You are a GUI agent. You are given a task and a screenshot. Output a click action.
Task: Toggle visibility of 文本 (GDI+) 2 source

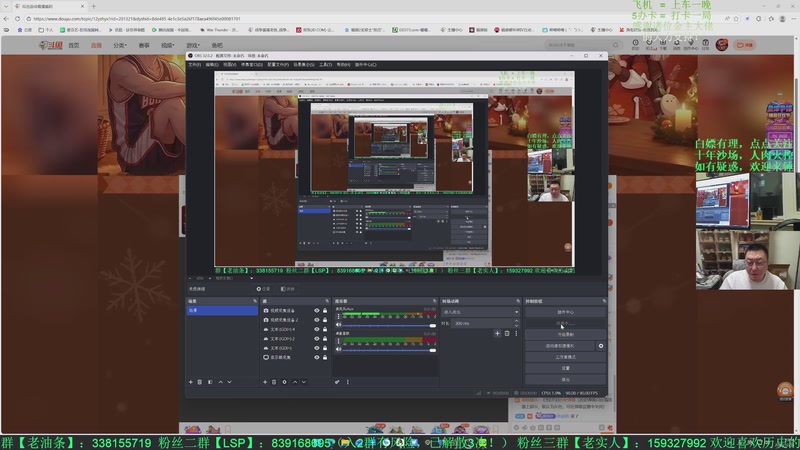(x=317, y=338)
